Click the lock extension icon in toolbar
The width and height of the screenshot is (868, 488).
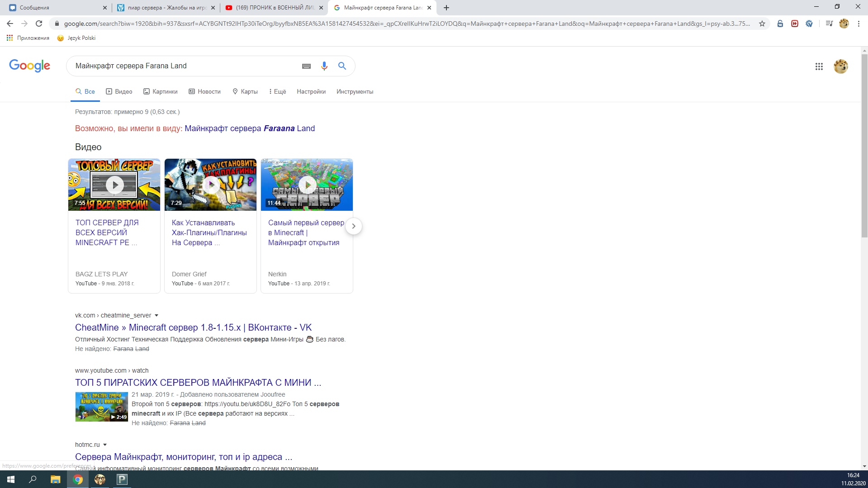(x=780, y=24)
